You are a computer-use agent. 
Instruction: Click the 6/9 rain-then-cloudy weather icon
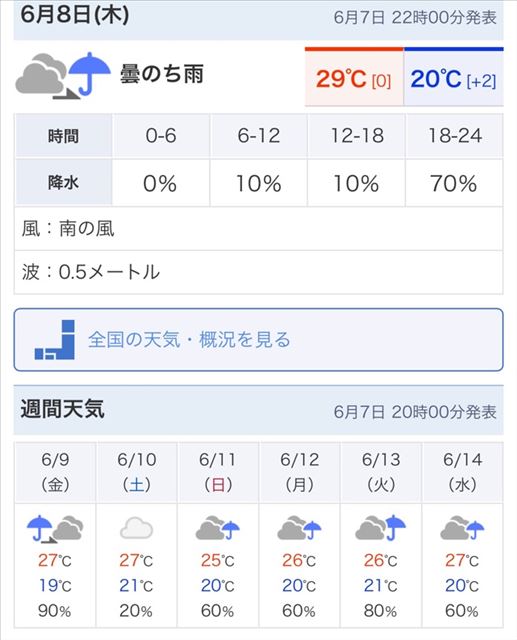(55, 528)
